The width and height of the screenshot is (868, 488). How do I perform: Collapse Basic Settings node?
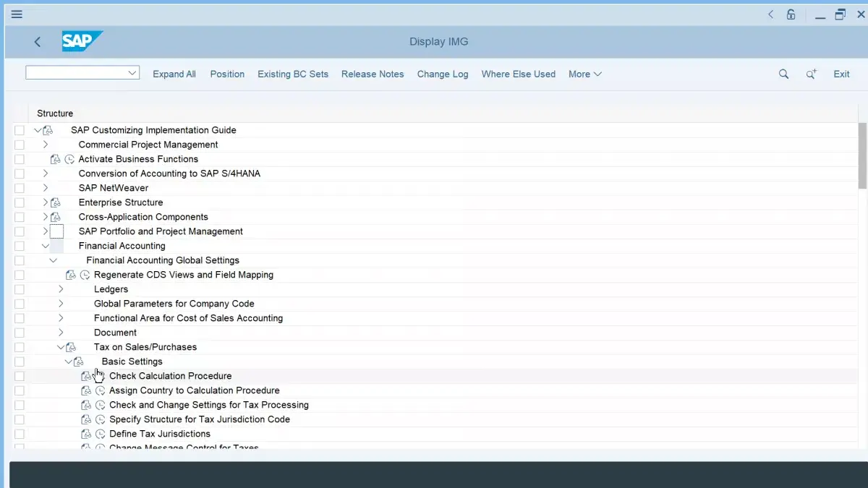click(x=69, y=361)
